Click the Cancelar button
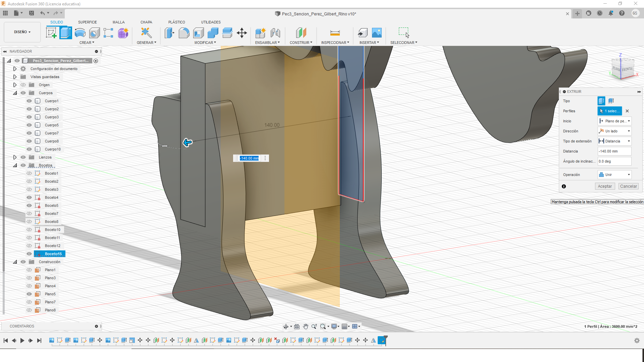The height and width of the screenshot is (362, 644). [628, 186]
